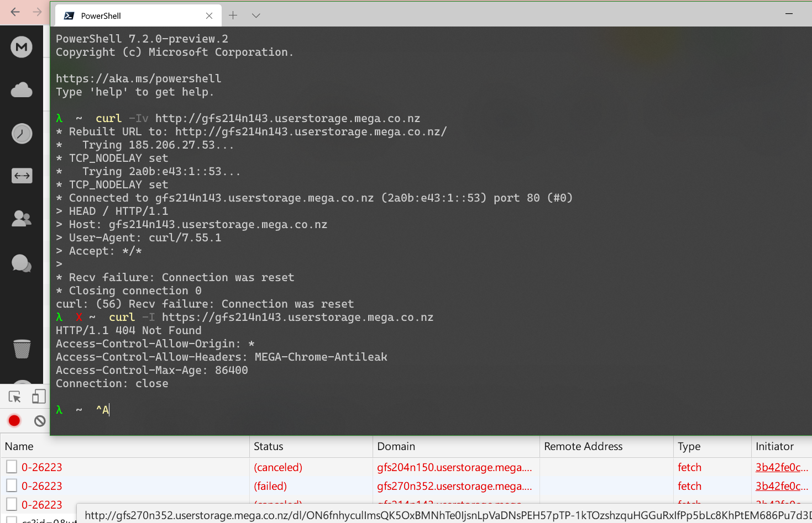Screen dimensions: 812x523
Task: Click the MEGA logo icon
Action: click(x=21, y=46)
